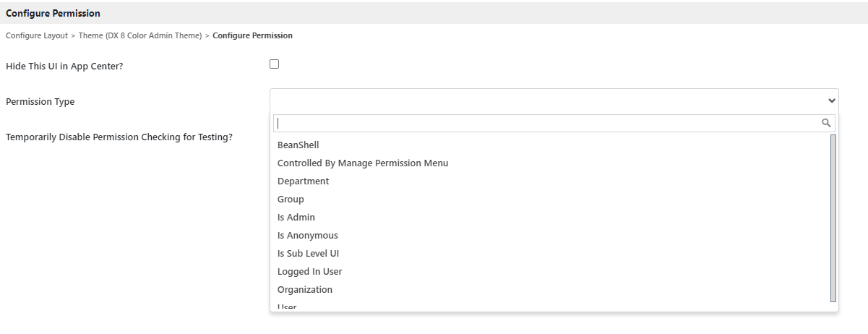Image resolution: width=868 pixels, height=334 pixels.
Task: Click the Configure Permission breadcrumb text
Action: [252, 35]
